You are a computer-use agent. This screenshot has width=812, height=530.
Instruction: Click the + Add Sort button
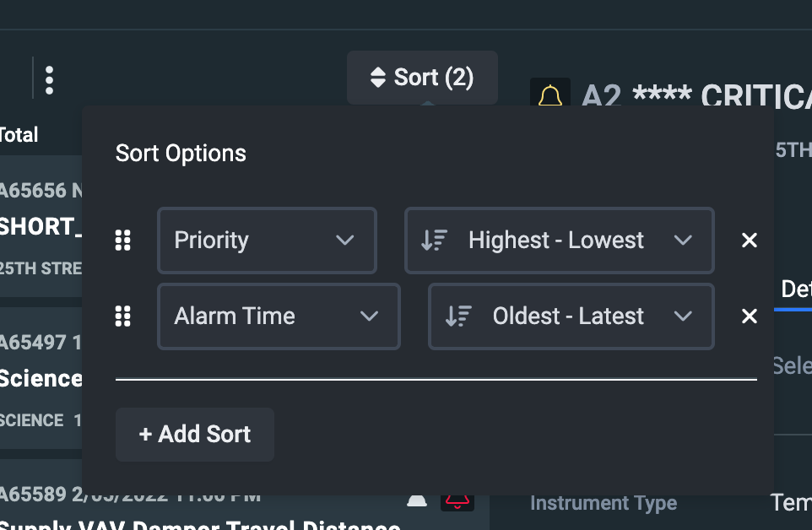(x=195, y=435)
